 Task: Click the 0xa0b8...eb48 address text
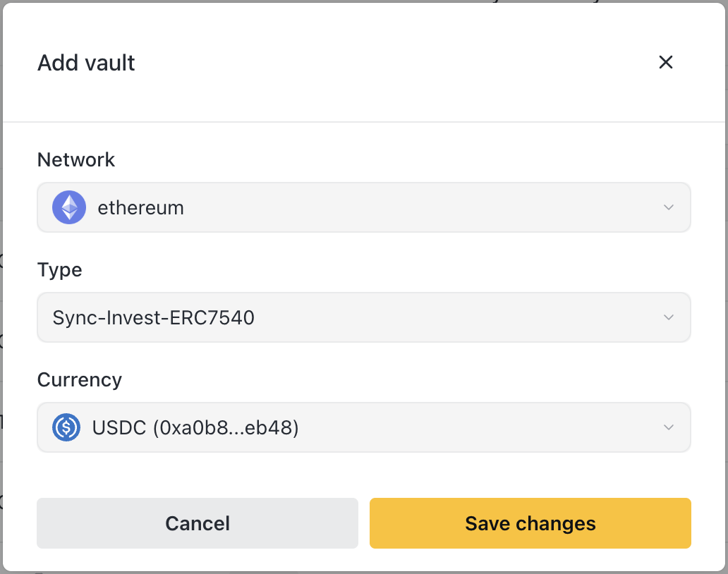point(226,427)
